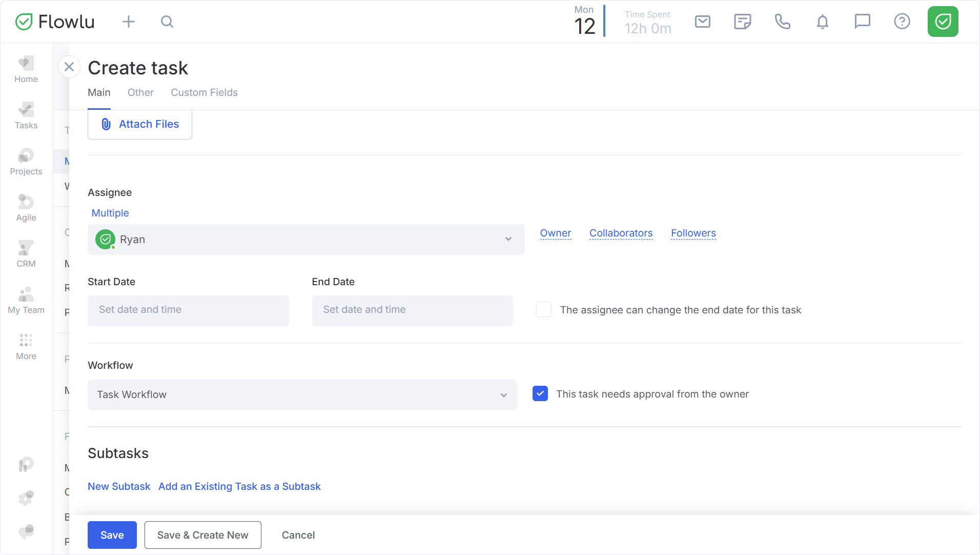Image resolution: width=980 pixels, height=555 pixels.
Task: Expand the Assignee dropdown showing Ryan
Action: tap(306, 240)
